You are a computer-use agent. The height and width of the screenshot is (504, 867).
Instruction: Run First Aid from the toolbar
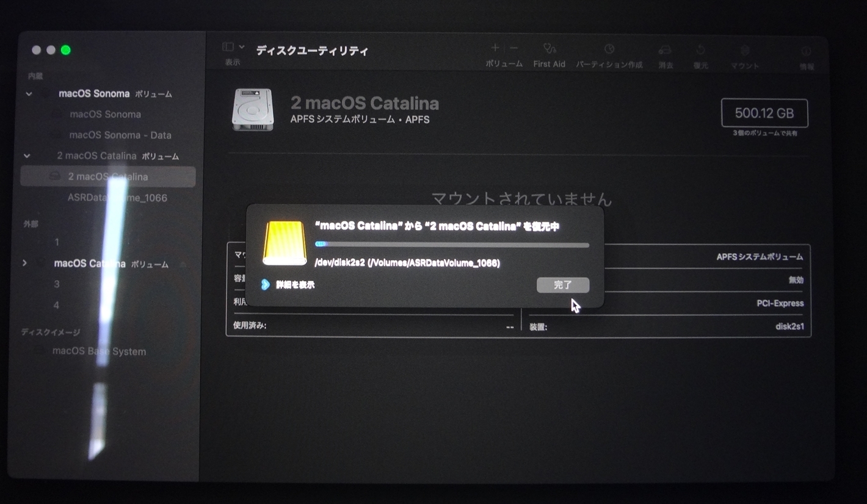click(x=549, y=49)
